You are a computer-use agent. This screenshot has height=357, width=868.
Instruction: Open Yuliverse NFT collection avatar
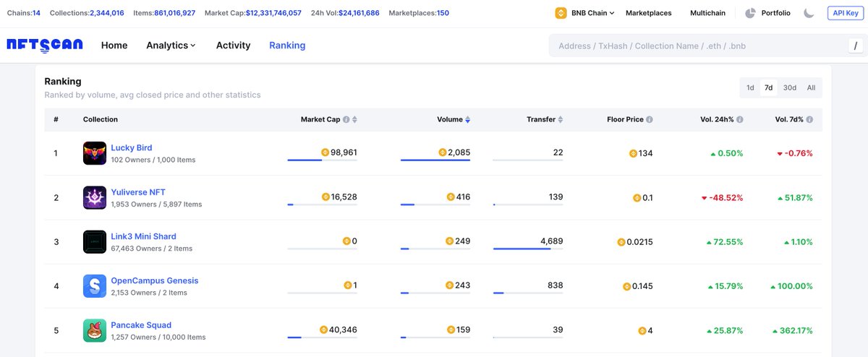tap(95, 197)
